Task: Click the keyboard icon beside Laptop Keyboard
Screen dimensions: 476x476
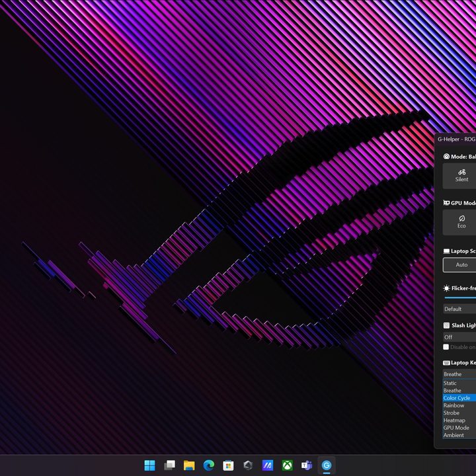Action: (x=446, y=363)
